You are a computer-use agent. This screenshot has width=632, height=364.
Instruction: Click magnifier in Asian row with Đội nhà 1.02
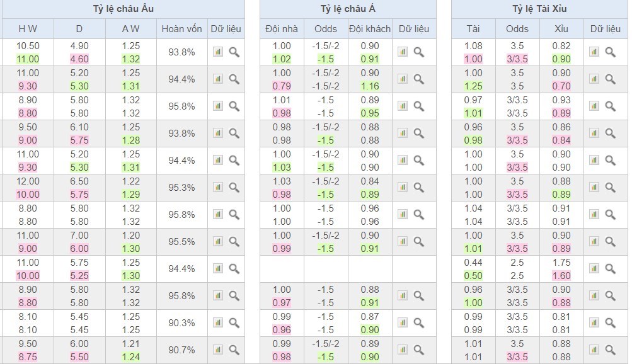[419, 52]
